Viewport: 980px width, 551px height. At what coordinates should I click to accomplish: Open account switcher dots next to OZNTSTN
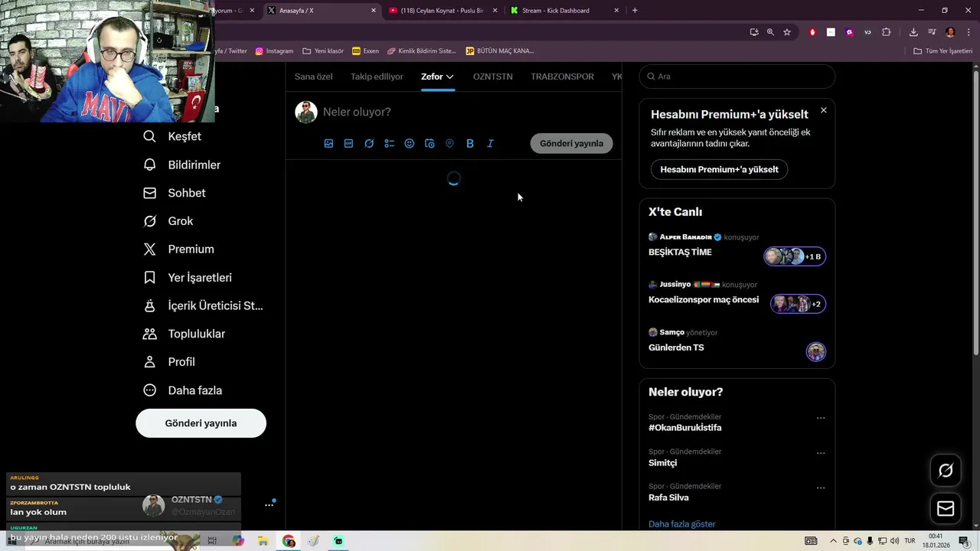(x=269, y=504)
